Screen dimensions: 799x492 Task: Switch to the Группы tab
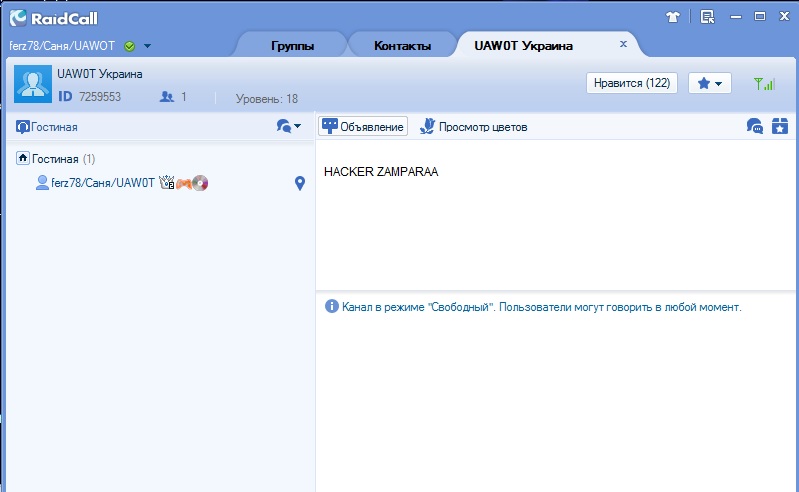pos(292,46)
